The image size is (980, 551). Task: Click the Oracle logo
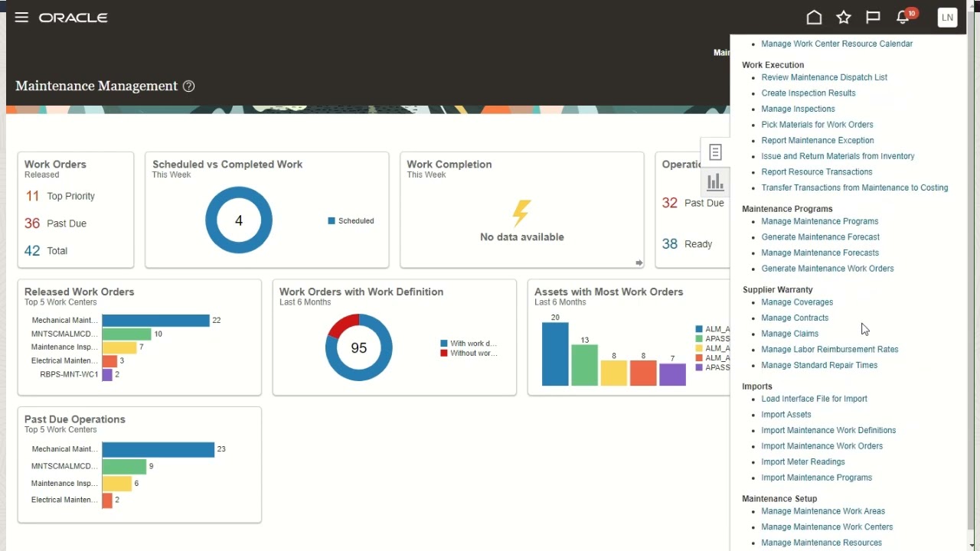tap(73, 17)
